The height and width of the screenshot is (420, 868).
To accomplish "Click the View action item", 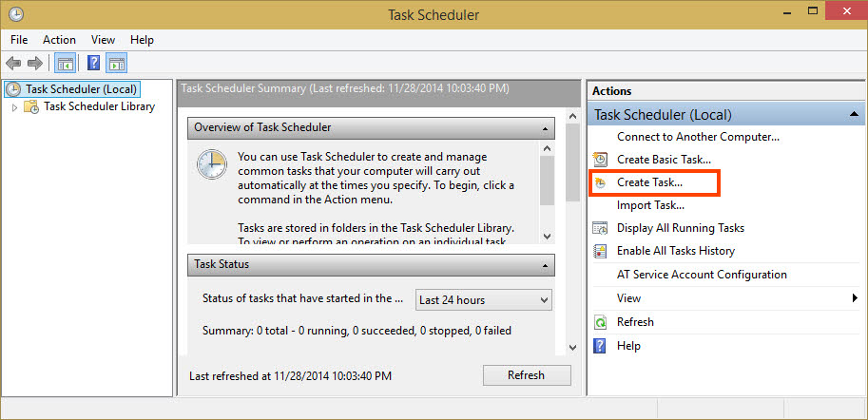I will (x=628, y=298).
